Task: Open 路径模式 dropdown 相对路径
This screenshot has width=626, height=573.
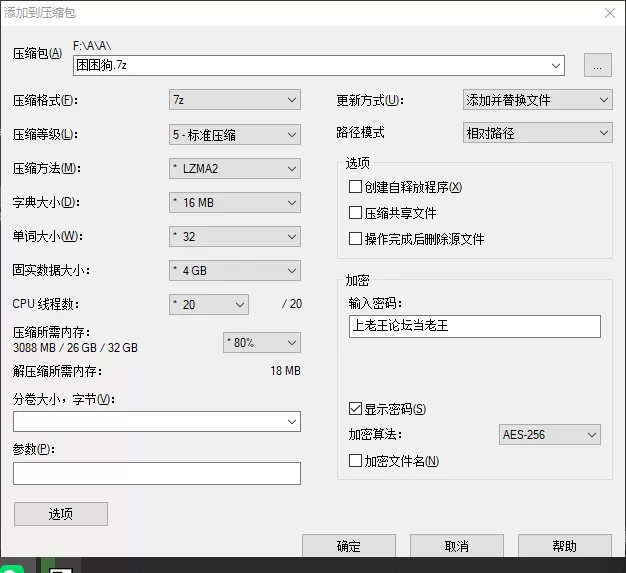Action: [x=537, y=133]
